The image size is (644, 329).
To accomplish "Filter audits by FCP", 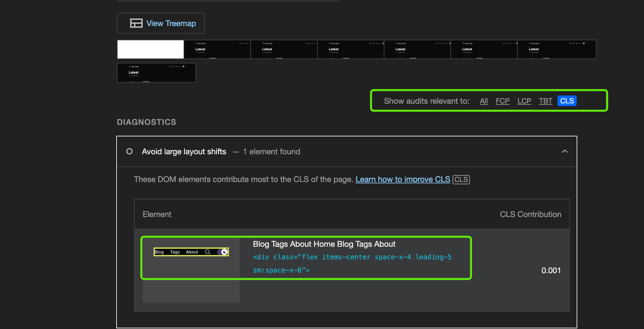I will [502, 101].
